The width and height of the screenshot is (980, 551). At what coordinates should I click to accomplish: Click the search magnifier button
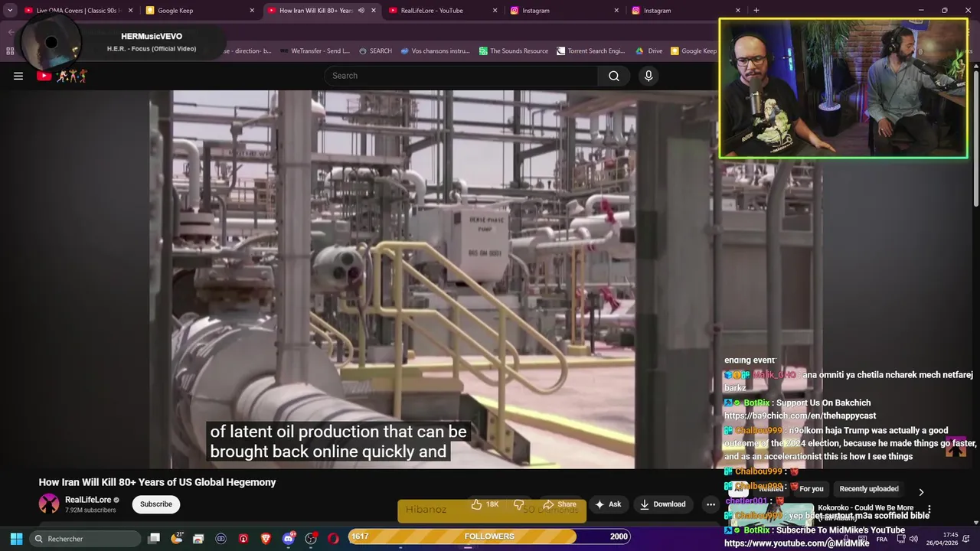pyautogui.click(x=614, y=76)
